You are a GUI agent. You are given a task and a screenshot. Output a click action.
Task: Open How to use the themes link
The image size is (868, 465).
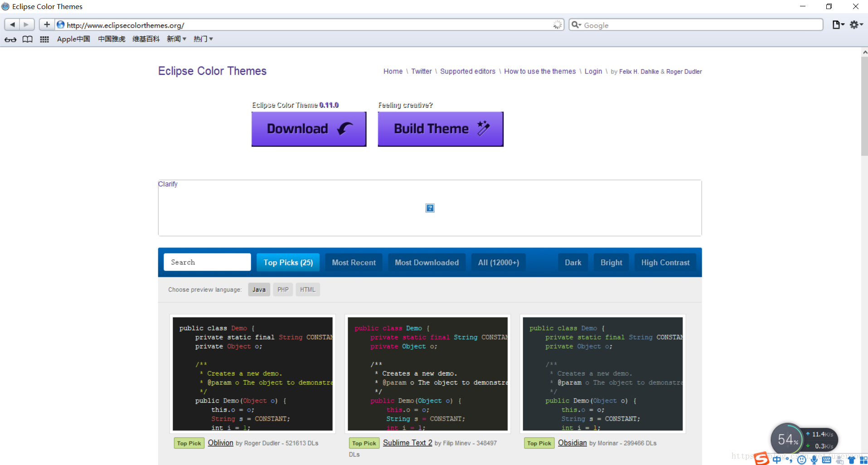pos(540,72)
